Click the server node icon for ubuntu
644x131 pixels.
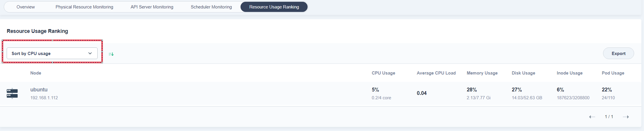click(12, 93)
